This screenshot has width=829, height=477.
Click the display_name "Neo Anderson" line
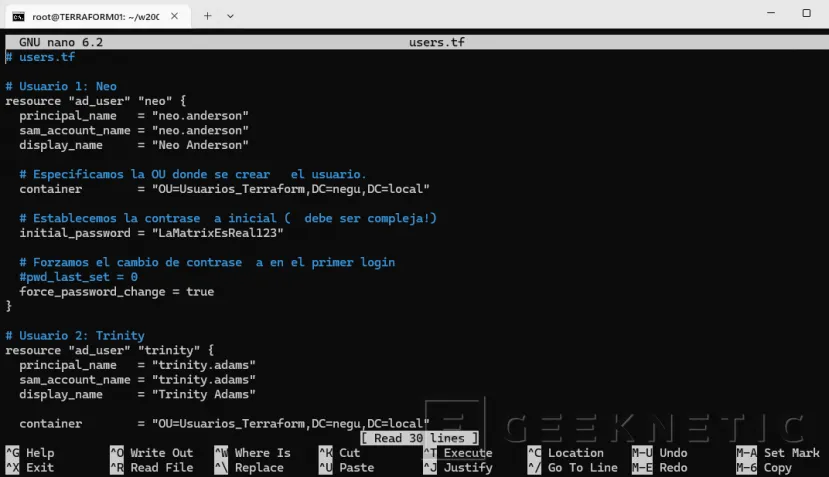(x=134, y=145)
